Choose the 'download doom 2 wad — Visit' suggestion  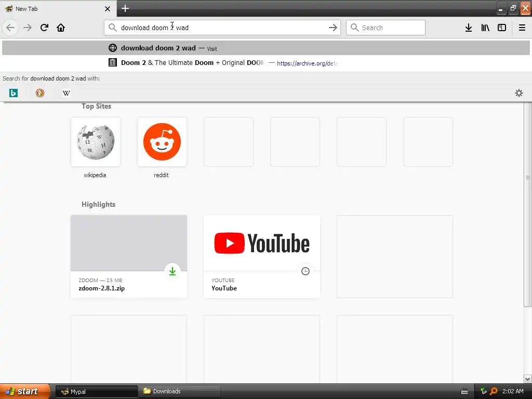pos(266,48)
